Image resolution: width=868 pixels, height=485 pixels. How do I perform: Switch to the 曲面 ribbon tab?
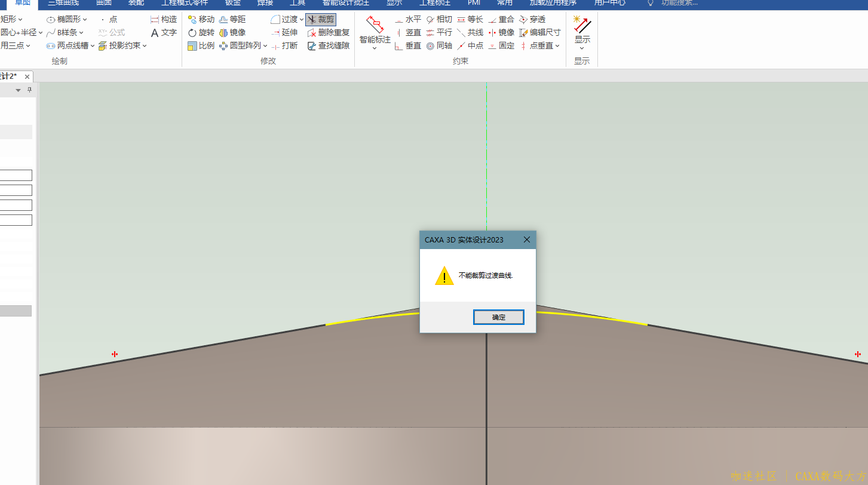(x=104, y=3)
